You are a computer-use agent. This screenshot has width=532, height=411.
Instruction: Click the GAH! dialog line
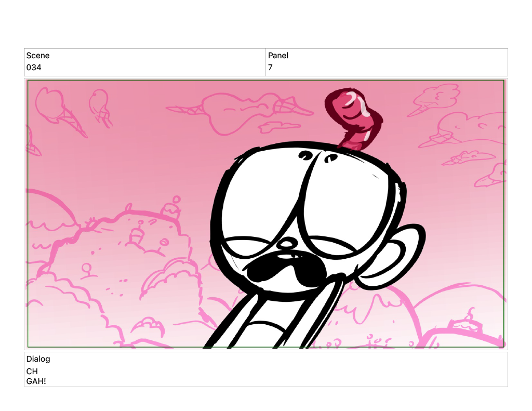click(x=36, y=381)
